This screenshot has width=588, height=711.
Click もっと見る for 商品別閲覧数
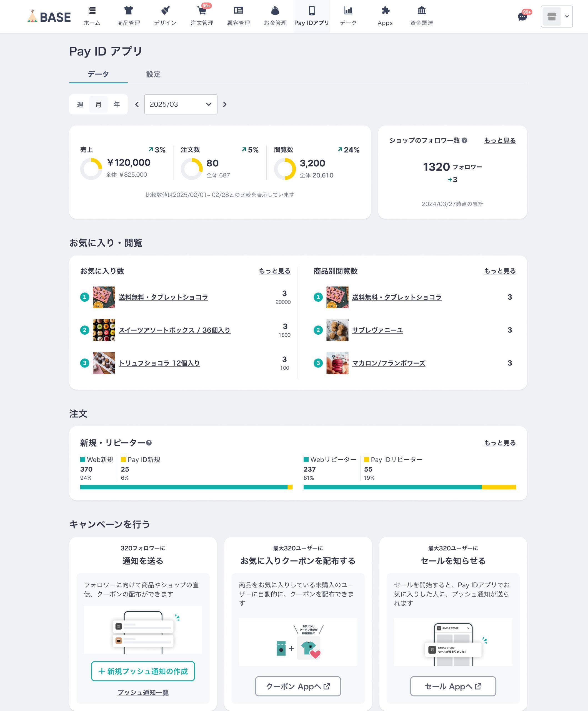pyautogui.click(x=500, y=271)
